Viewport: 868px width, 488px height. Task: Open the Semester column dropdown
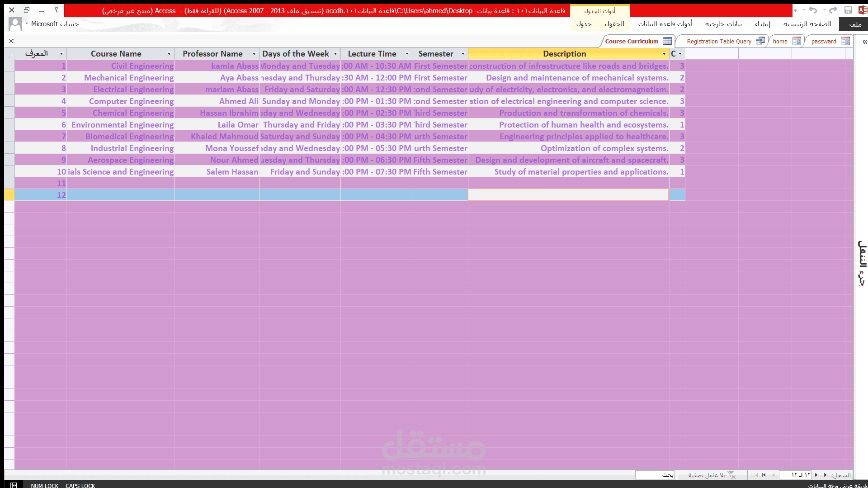point(463,54)
